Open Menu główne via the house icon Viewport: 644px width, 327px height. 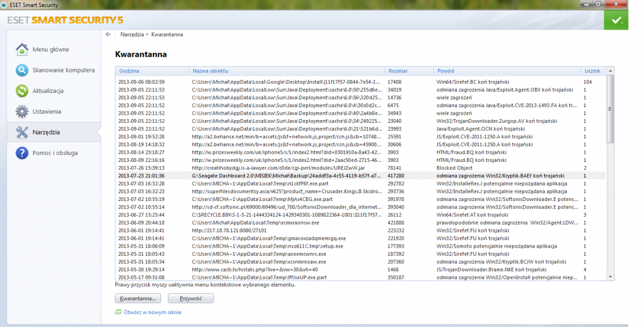(x=22, y=50)
